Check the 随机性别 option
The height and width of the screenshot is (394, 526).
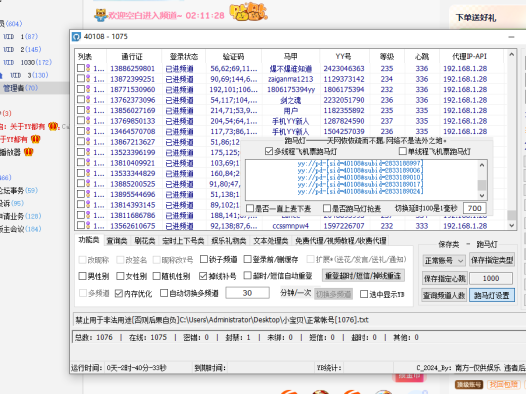tap(156, 276)
